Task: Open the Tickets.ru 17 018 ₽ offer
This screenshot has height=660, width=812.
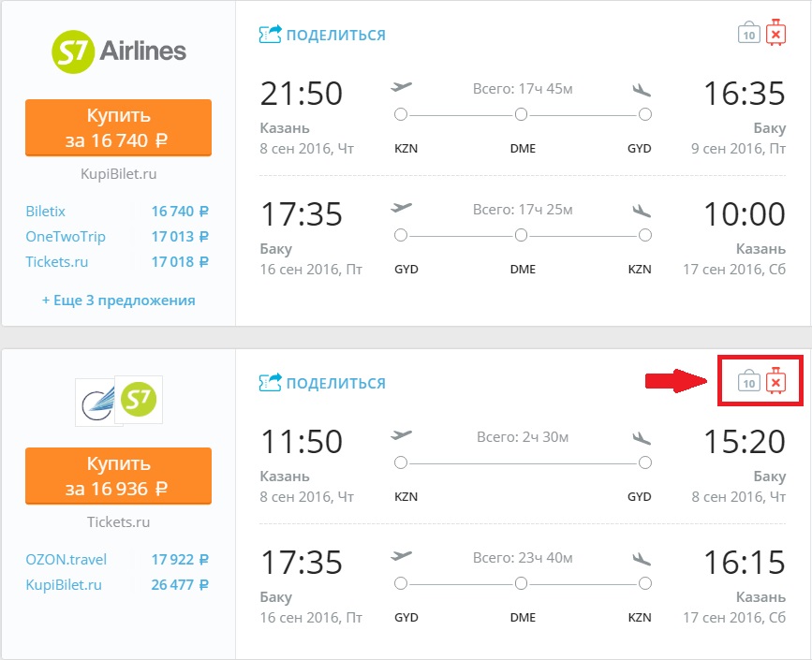Action: (57, 262)
